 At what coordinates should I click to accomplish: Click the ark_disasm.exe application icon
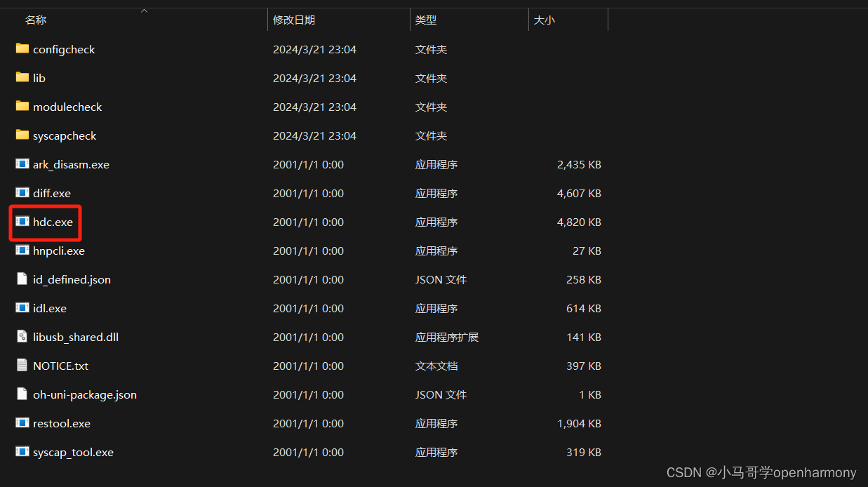(22, 164)
